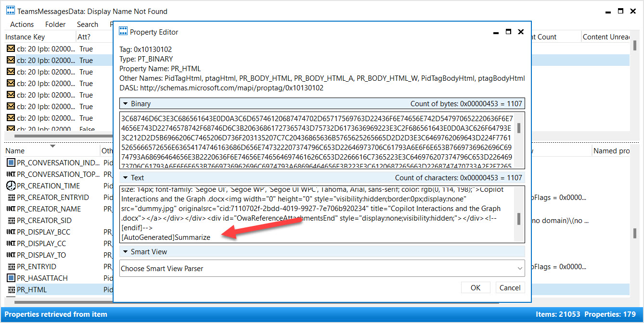Viewport: 644px width, 323px height.
Task: Click the binary icon next to PR_ENTRYID
Action: (11, 266)
